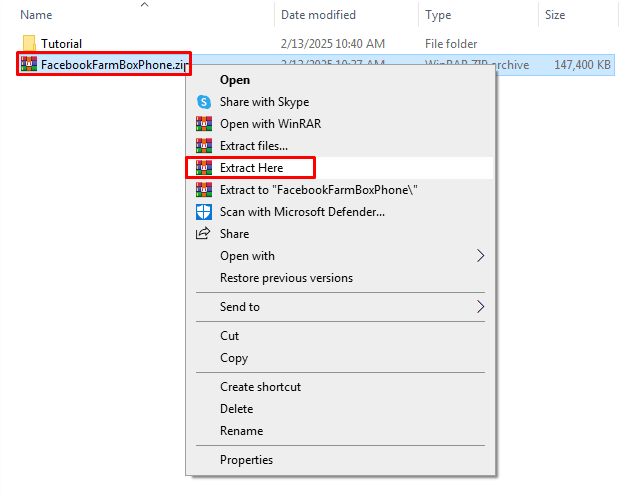Expand the Open with submenu arrow

480,256
